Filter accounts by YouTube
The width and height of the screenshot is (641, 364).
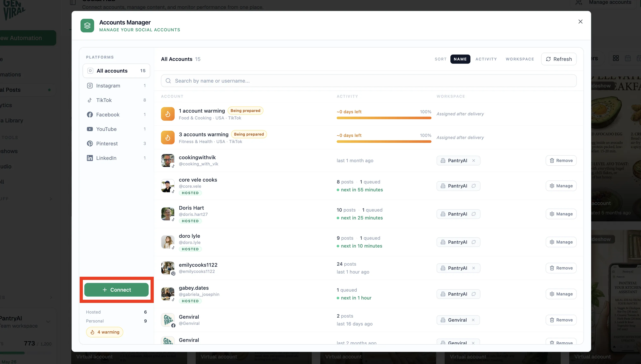pos(116,129)
